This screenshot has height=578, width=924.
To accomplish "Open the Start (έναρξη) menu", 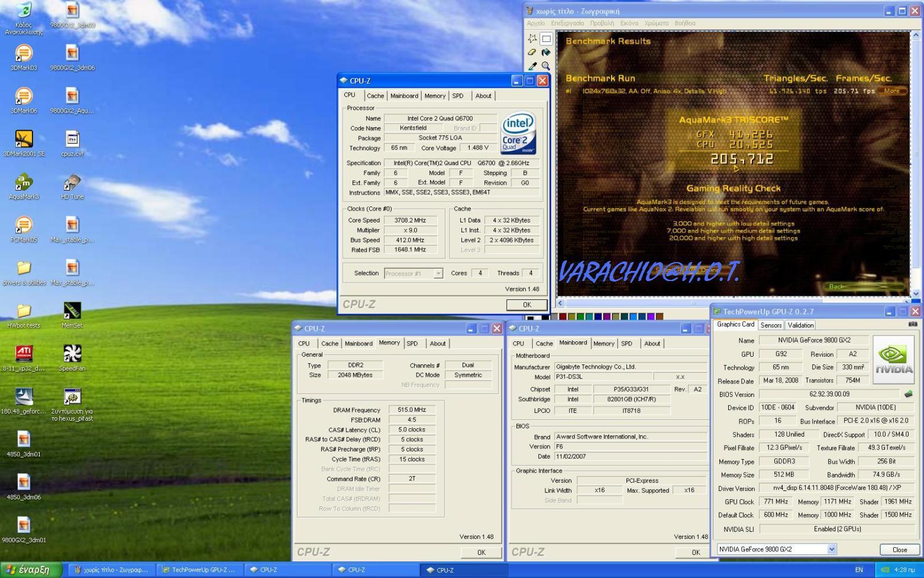I will coord(31,570).
